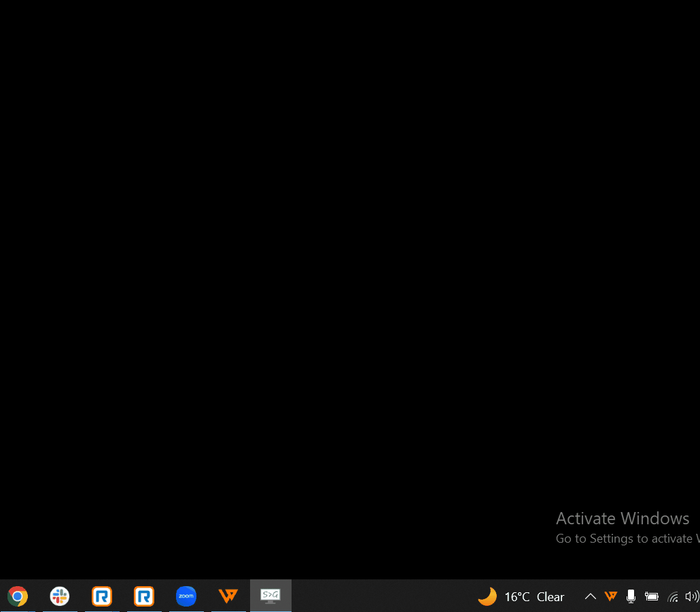Open Google Chrome from the taskbar

coord(18,596)
